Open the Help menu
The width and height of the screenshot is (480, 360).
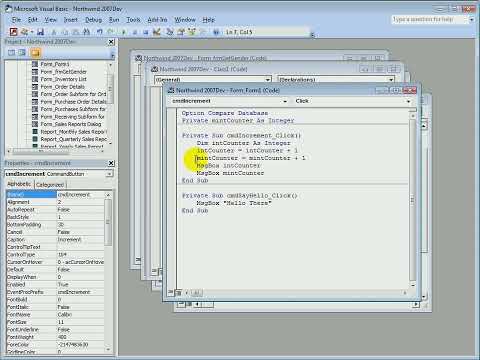[x=209, y=20]
